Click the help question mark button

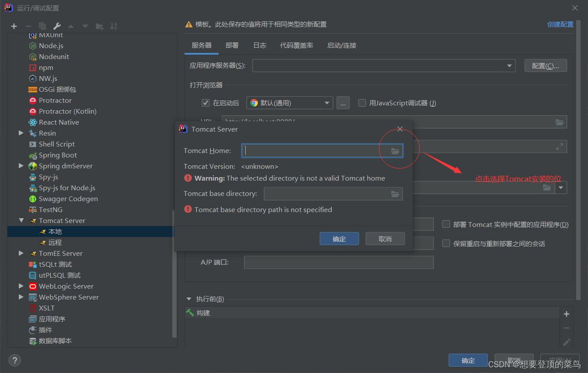(x=14, y=360)
